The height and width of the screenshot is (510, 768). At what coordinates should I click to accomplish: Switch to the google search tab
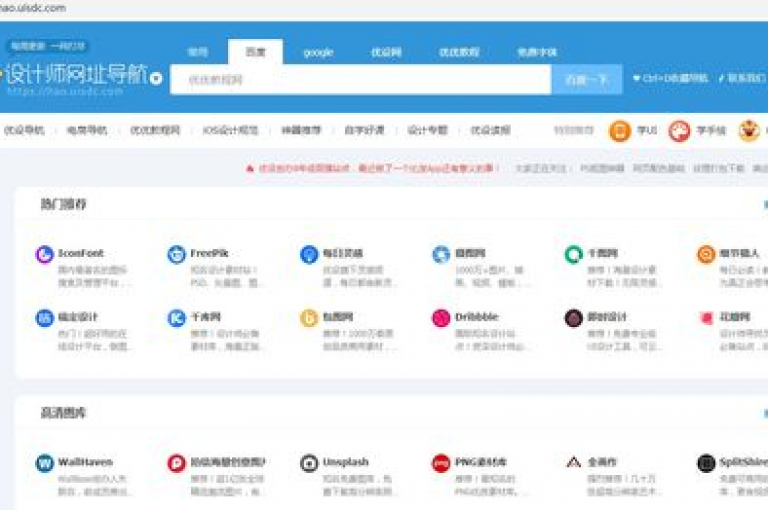pos(318,52)
